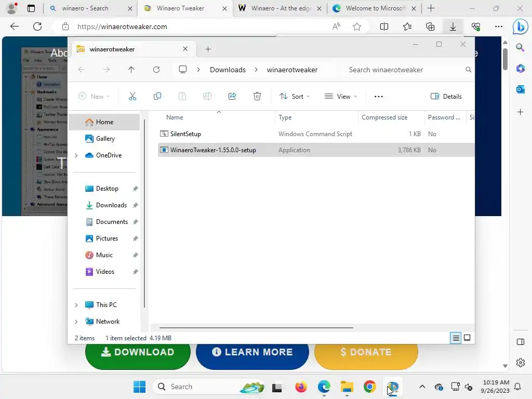This screenshot has height=399, width=532.
Task: Expand breadcrumb chevron before Downloads
Action: tap(198, 70)
